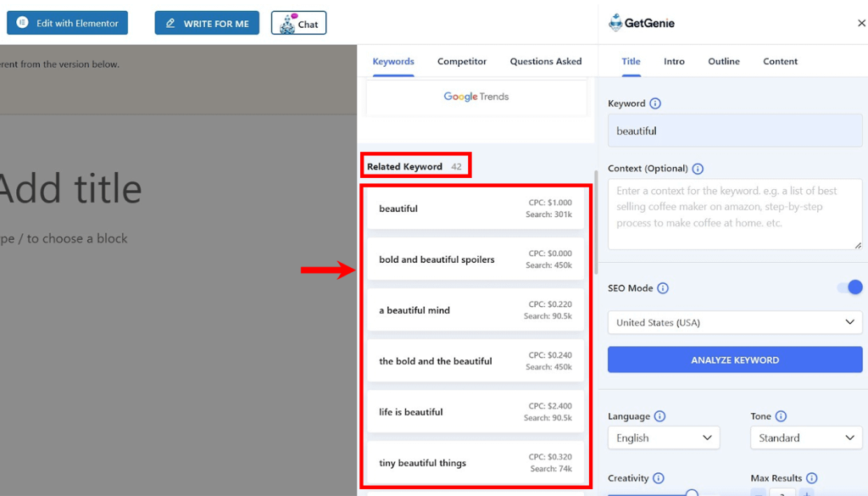
Task: Click the Context info icon
Action: click(x=698, y=169)
